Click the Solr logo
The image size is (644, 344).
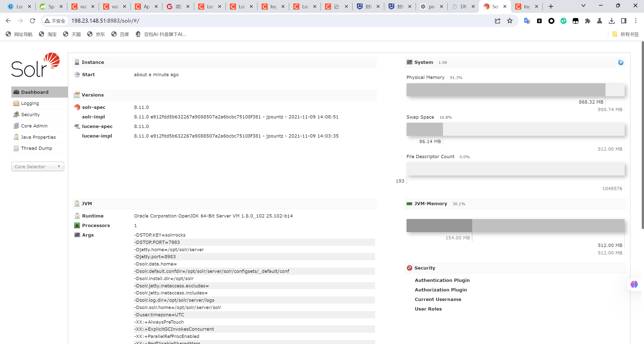pyautogui.click(x=35, y=65)
